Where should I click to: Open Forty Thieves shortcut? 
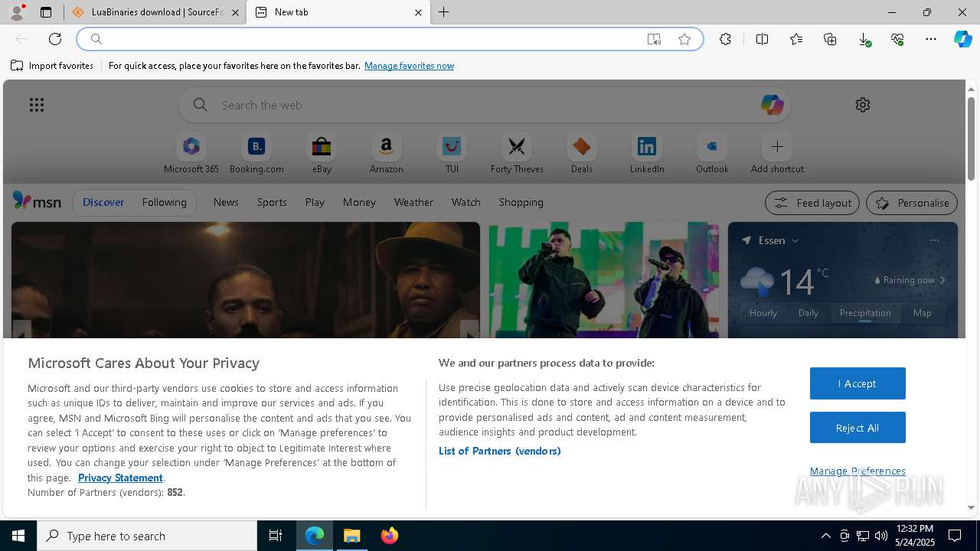(517, 154)
